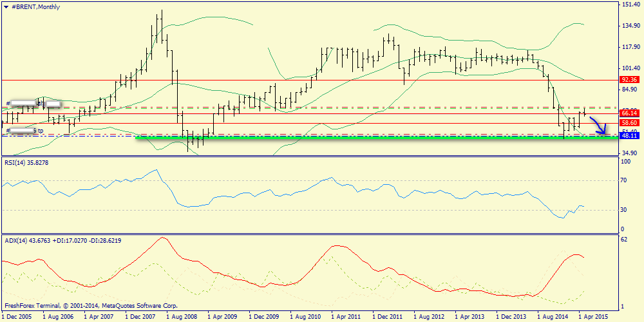Select the thick green support line
Image resolution: width=644 pixels, height=322 pixels.
[x=376, y=138]
